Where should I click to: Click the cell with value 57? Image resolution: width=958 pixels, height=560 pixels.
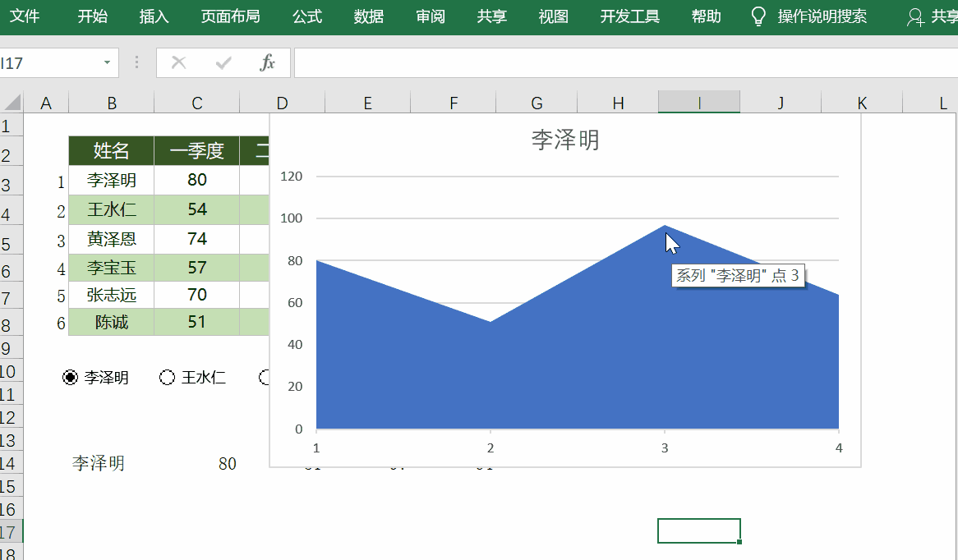[196, 268]
